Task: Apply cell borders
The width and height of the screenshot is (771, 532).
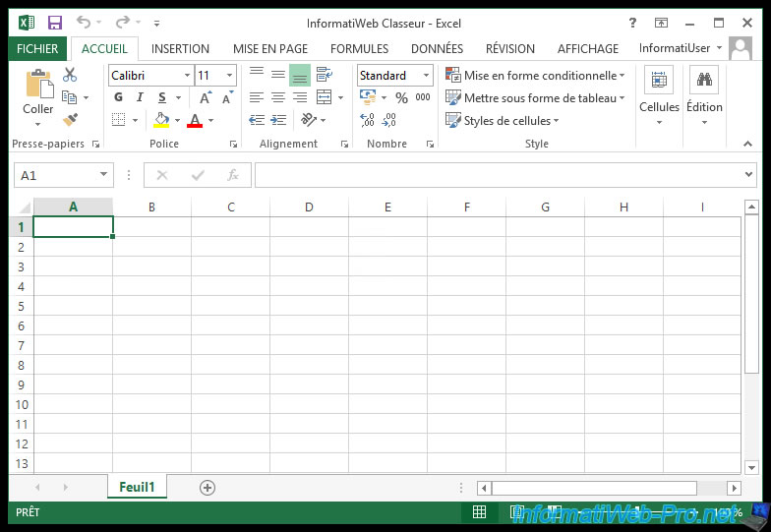Action: pyautogui.click(x=118, y=120)
